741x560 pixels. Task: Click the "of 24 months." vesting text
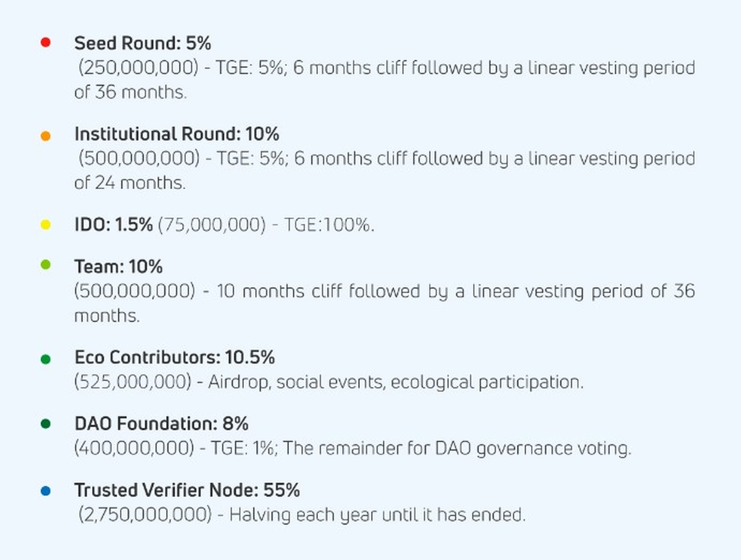tap(130, 183)
